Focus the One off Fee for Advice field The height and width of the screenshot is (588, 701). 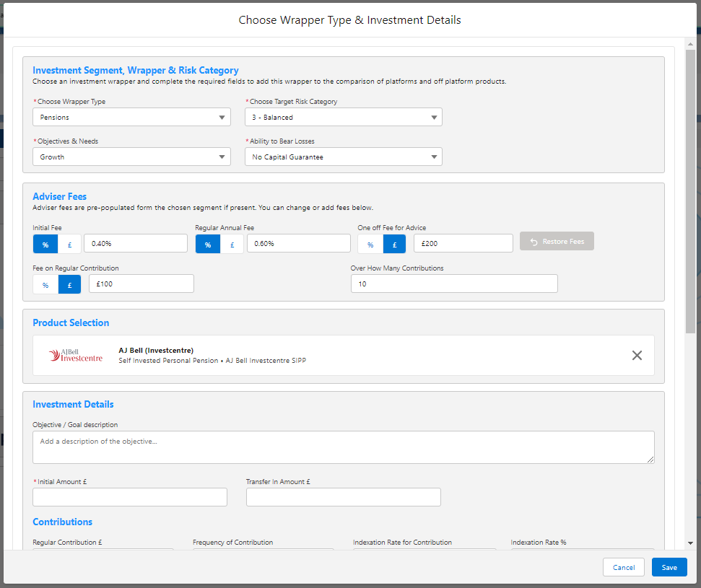pos(463,243)
